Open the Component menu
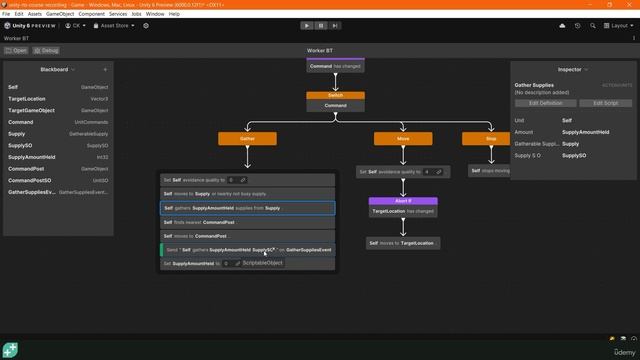The height and width of the screenshot is (360, 640). point(91,14)
